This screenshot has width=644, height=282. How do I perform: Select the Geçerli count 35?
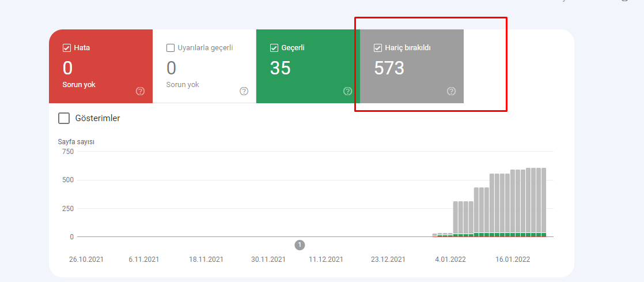281,68
